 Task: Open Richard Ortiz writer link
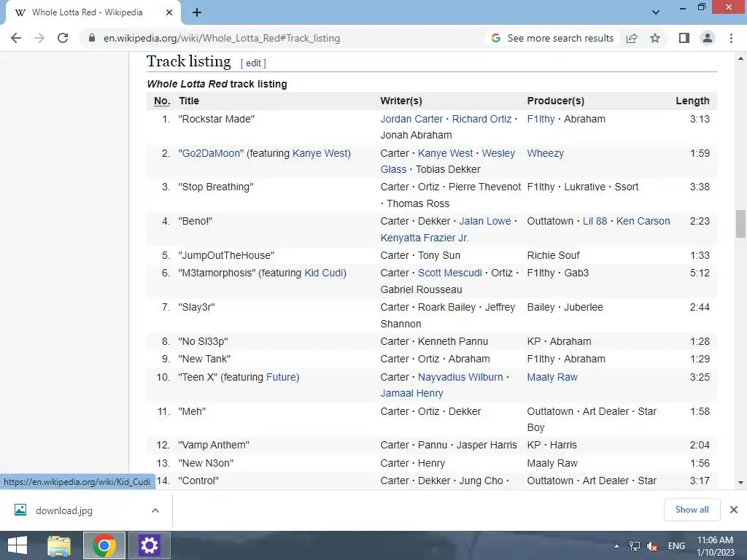pyautogui.click(x=481, y=119)
